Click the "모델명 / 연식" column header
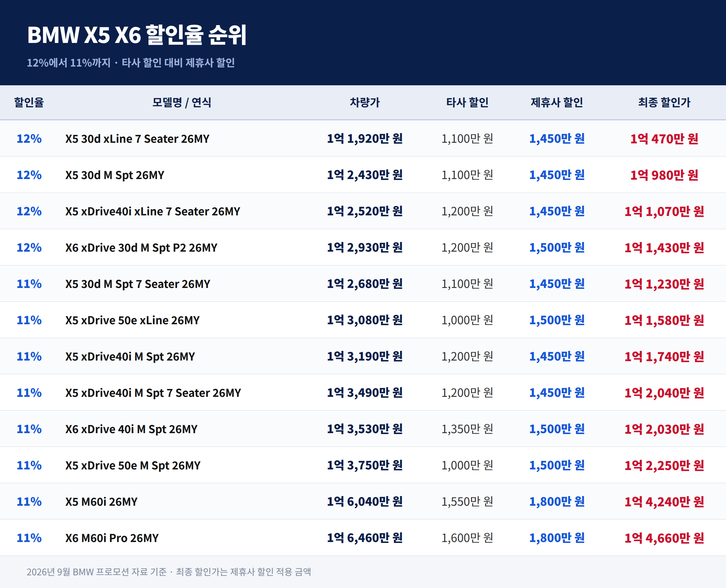The height and width of the screenshot is (588, 726). 181,102
